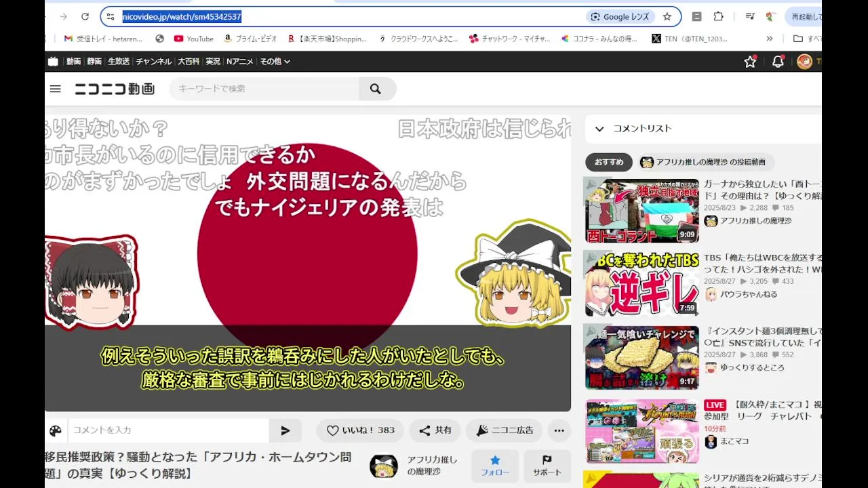This screenshot has height=488, width=868.
Task: Open the three-dot more options button
Action: 559,430
